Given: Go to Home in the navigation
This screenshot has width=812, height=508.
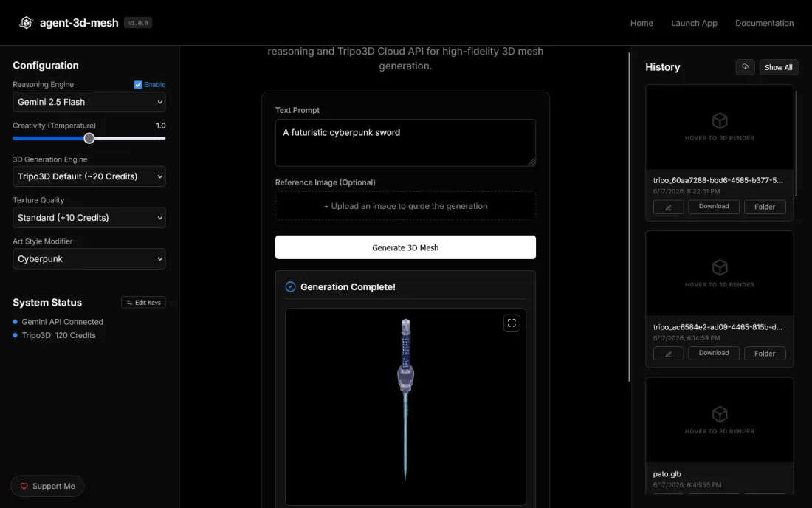Looking at the screenshot, I should [x=641, y=23].
